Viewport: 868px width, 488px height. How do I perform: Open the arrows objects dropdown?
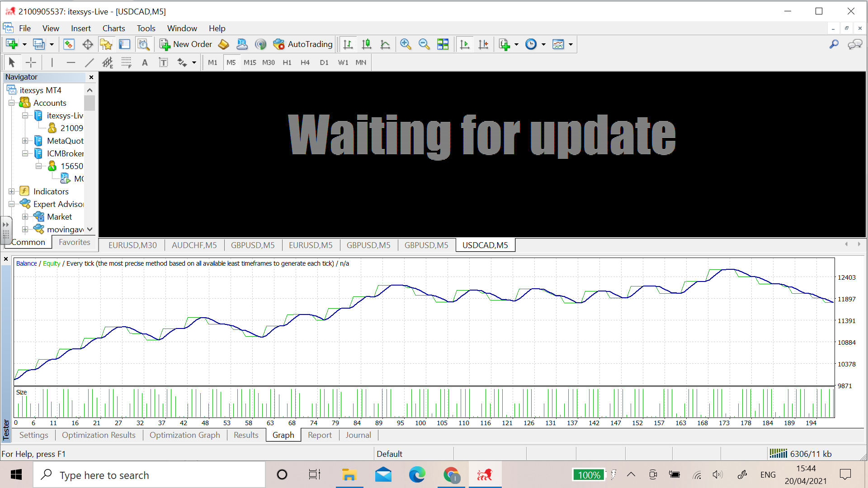pyautogui.click(x=194, y=62)
